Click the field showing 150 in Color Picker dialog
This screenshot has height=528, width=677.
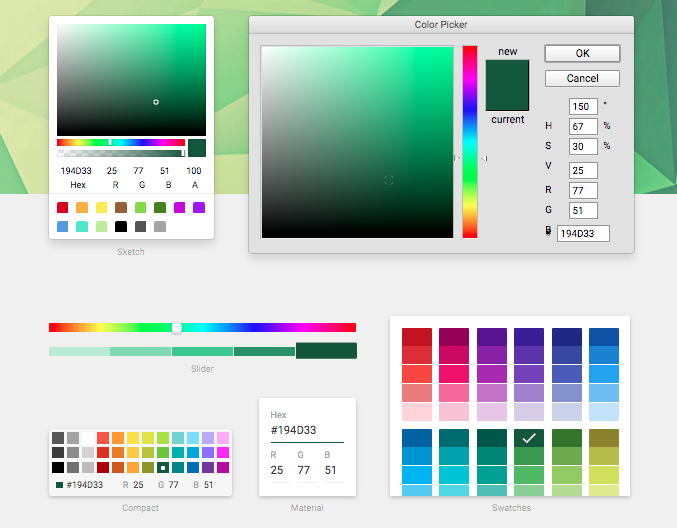click(x=583, y=107)
